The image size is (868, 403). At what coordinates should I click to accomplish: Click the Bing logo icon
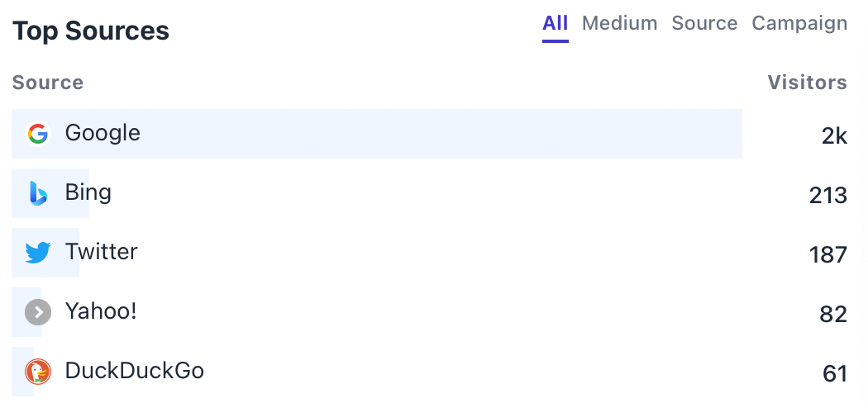(38, 193)
